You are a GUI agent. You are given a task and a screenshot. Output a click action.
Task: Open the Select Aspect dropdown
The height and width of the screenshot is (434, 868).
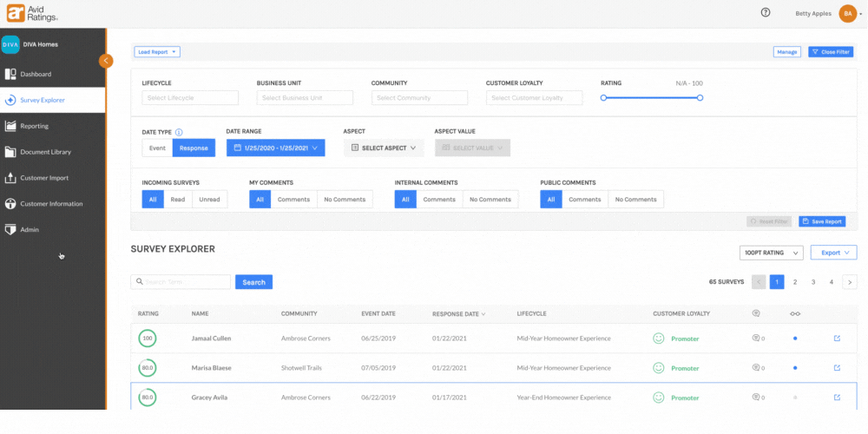pos(384,148)
